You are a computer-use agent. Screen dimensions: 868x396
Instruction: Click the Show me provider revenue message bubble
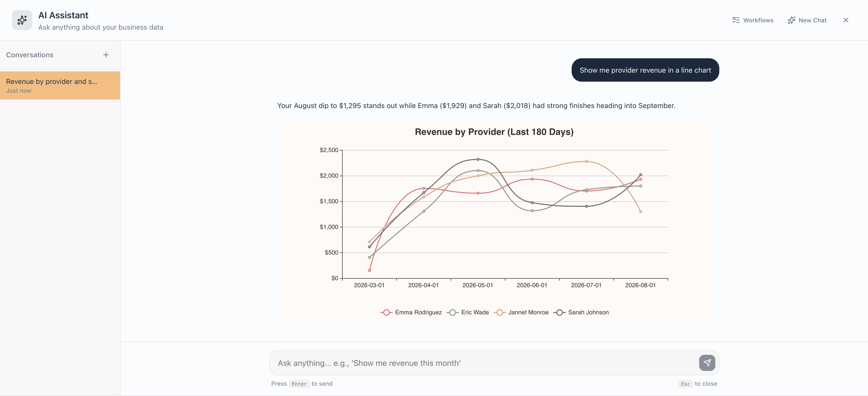point(645,70)
